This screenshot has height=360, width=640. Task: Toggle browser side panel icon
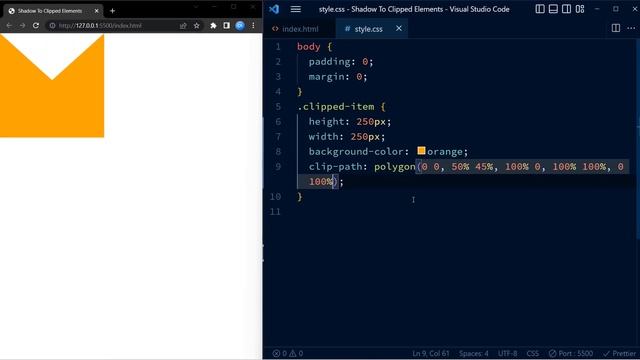[227, 25]
